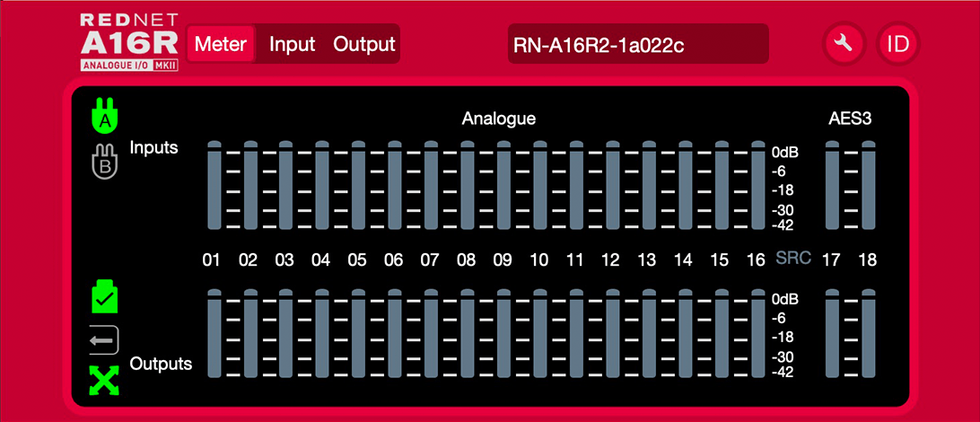980x422 pixels.
Task: Open the wrench tools settings
Action: (x=844, y=44)
